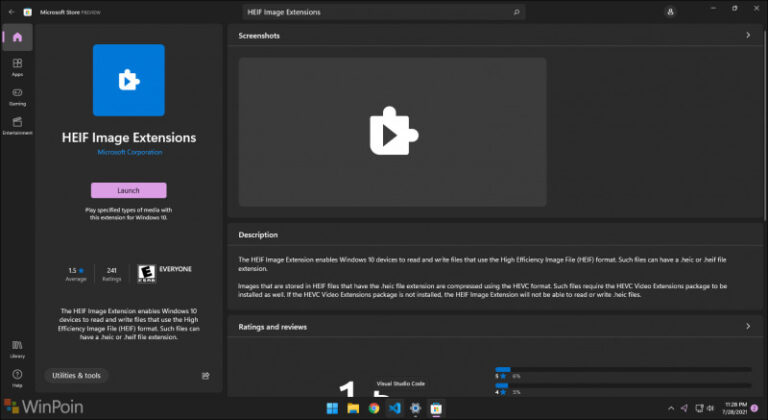Image resolution: width=768 pixels, height=420 pixels.
Task: Expand Ratings and reviews chevron
Action: click(x=748, y=326)
